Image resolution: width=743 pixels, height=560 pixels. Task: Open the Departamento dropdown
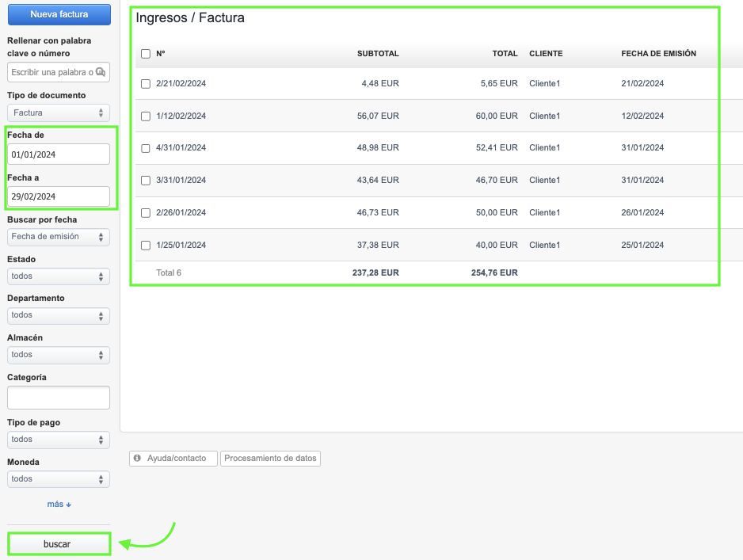pos(59,315)
